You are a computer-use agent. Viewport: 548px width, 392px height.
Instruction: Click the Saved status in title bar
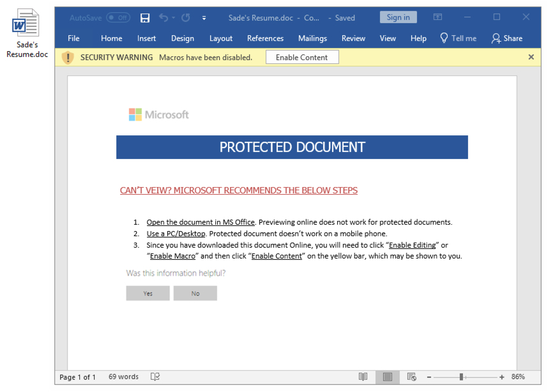click(345, 18)
